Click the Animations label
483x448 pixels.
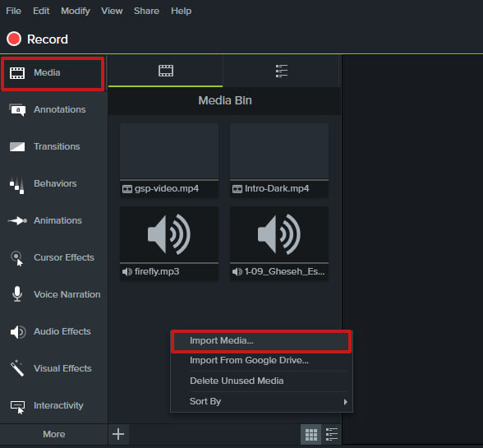pos(57,221)
